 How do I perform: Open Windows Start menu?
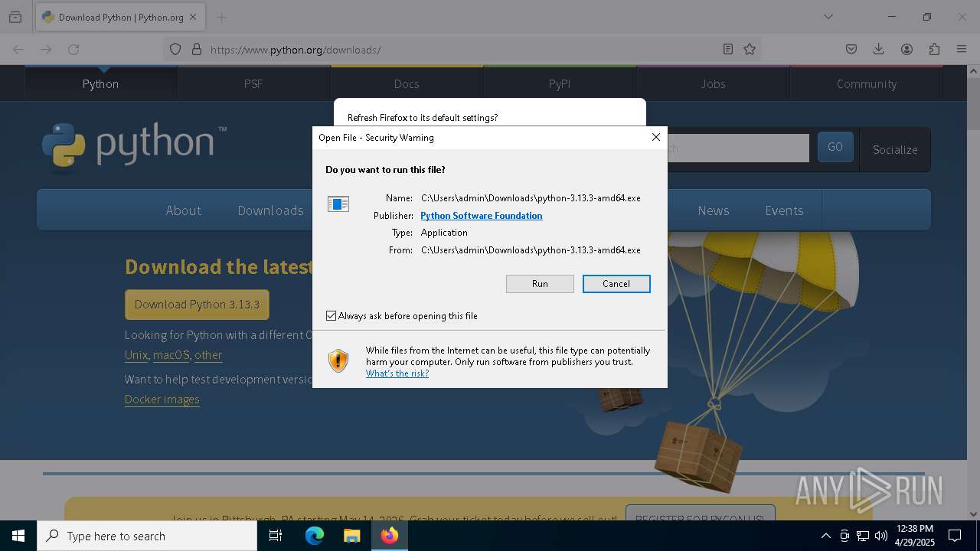tap(18, 536)
